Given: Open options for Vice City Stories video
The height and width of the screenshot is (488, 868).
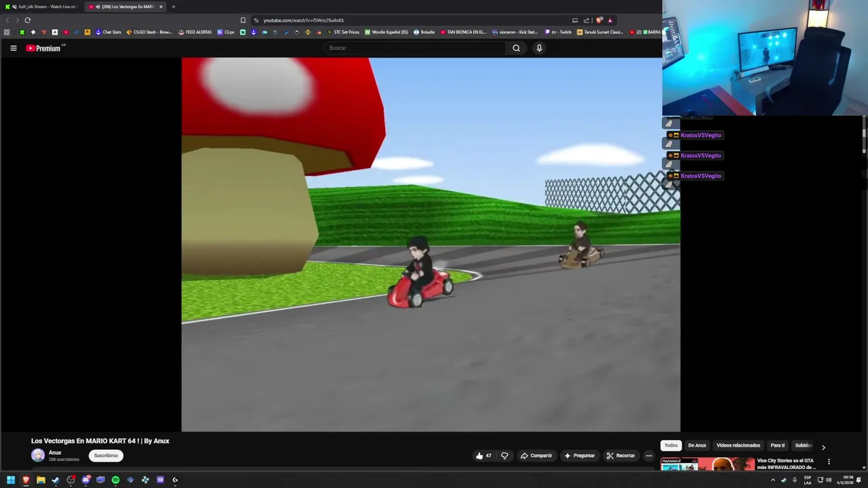Looking at the screenshot, I should click(829, 462).
